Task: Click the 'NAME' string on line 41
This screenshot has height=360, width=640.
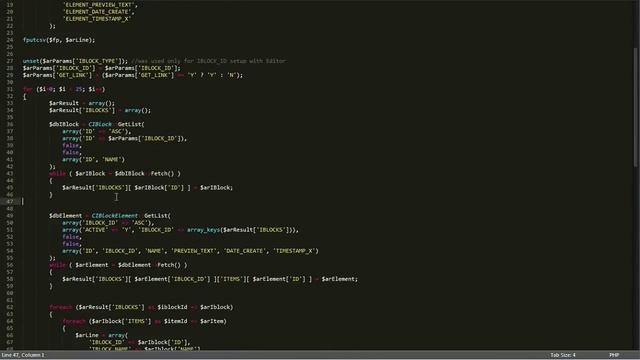Action: coord(111,160)
